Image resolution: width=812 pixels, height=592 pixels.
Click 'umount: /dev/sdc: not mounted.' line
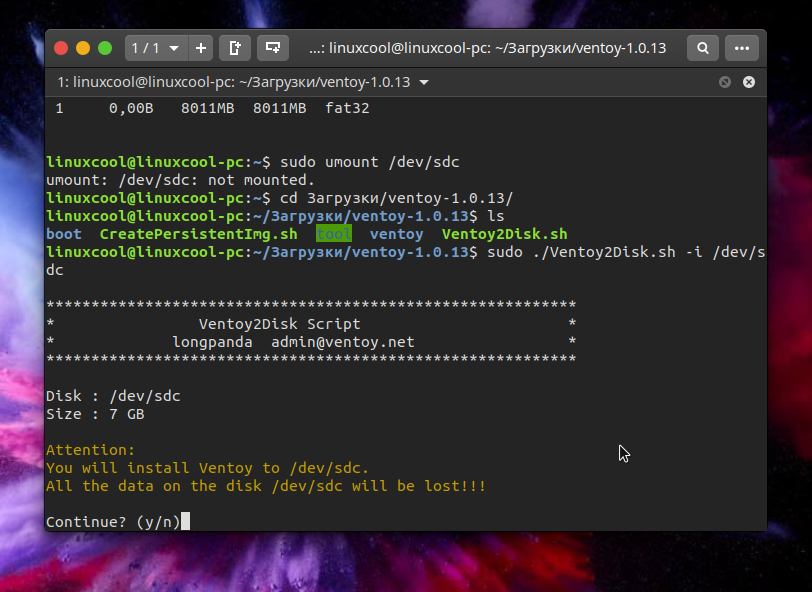point(180,180)
